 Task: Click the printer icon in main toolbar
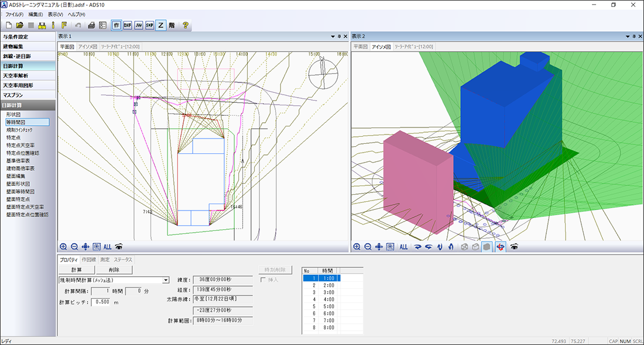[x=92, y=25]
